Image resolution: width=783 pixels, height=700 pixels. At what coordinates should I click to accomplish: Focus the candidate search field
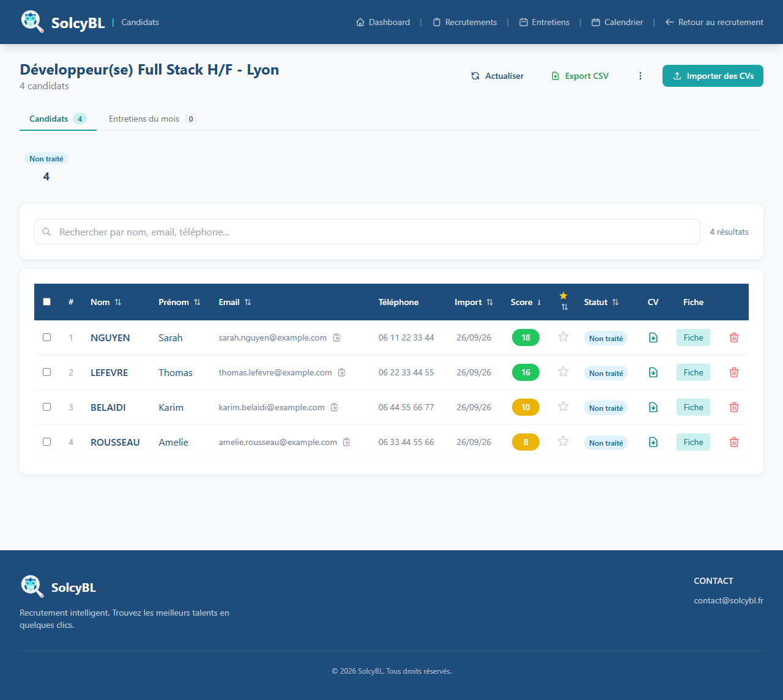367,232
